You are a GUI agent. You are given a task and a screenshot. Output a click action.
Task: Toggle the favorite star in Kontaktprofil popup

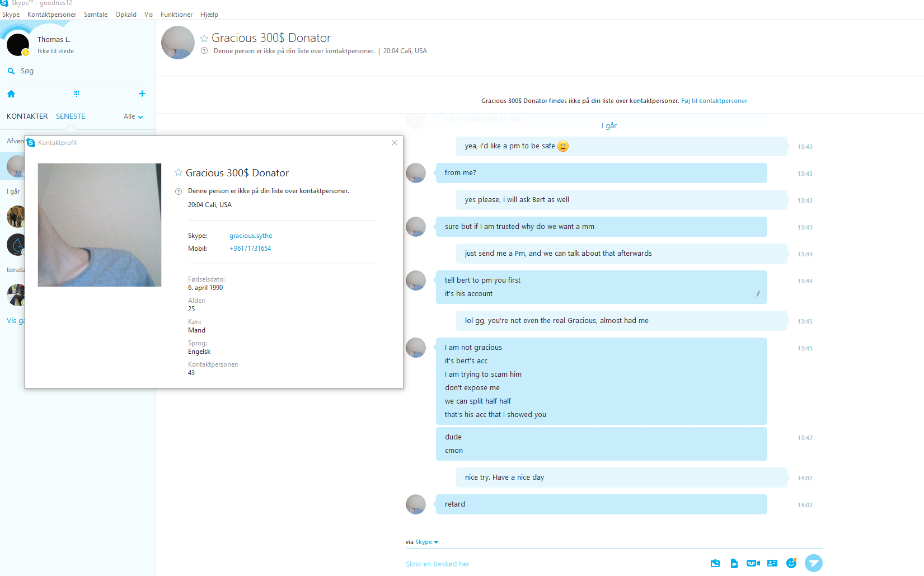point(179,172)
